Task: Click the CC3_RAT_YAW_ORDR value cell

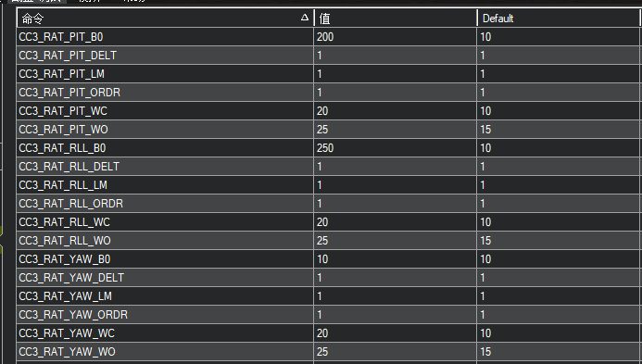Action: tap(395, 315)
